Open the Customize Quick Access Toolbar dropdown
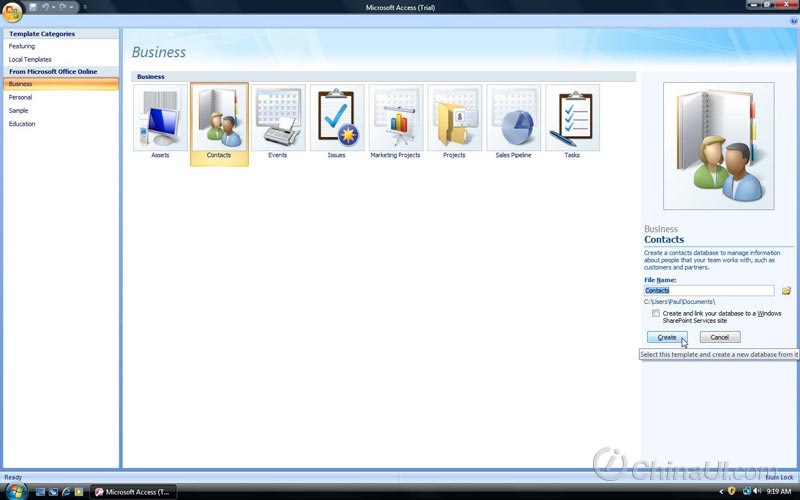Screen dimensions: 800x500 (x=85, y=7)
